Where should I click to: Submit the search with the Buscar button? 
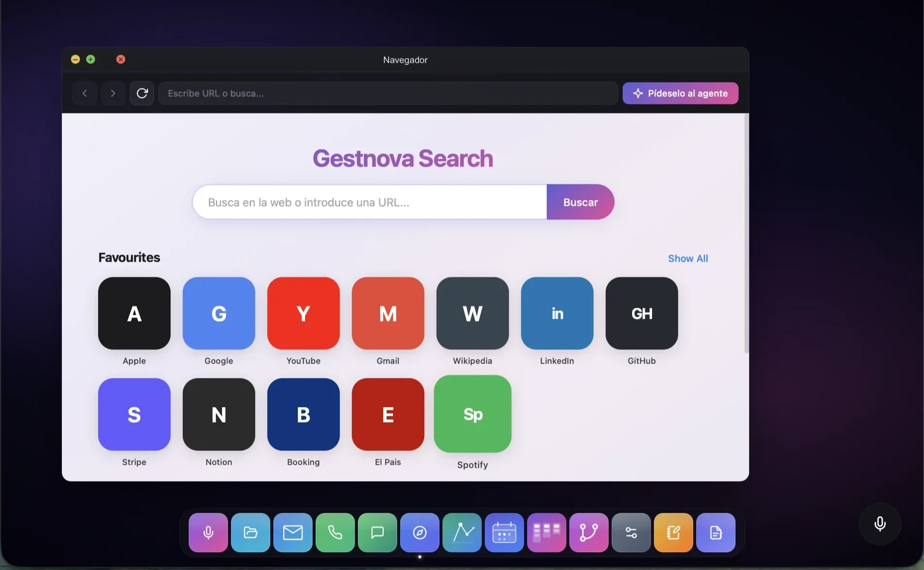pos(580,202)
